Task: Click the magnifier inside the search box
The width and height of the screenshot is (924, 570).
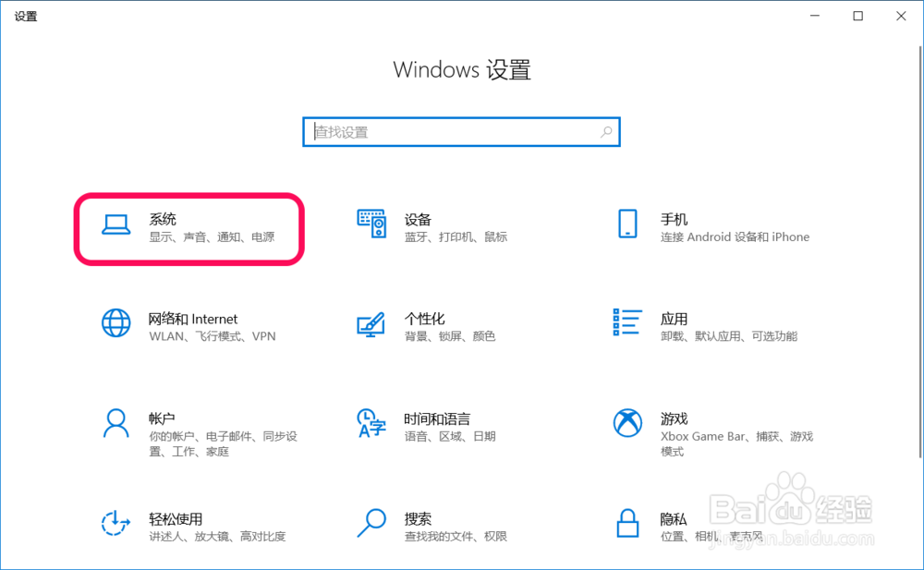Action: click(605, 131)
